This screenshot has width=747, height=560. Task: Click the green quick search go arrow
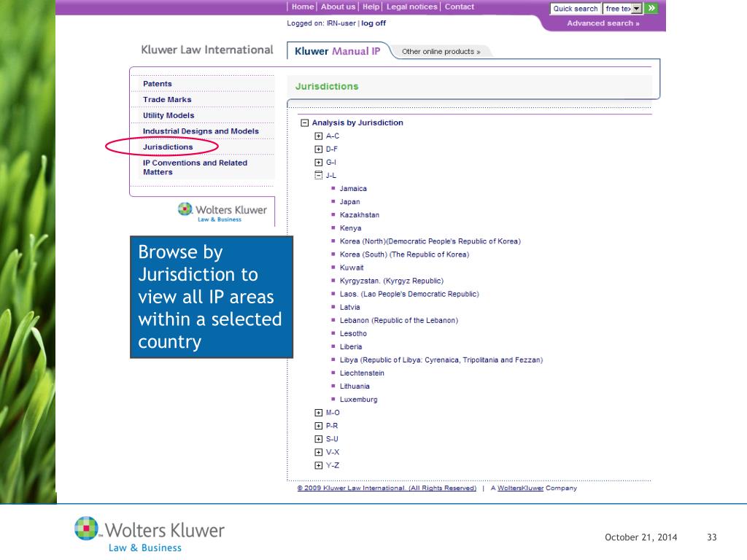[651, 8]
